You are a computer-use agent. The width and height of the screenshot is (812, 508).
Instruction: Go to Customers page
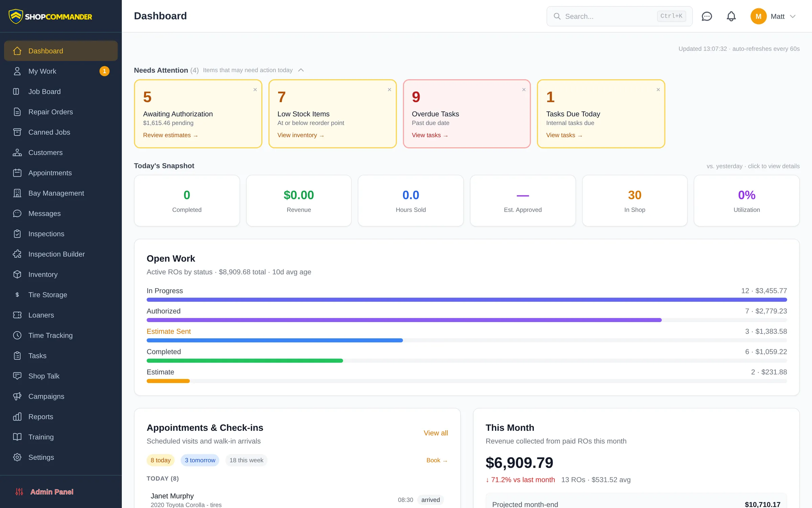[x=61, y=152]
